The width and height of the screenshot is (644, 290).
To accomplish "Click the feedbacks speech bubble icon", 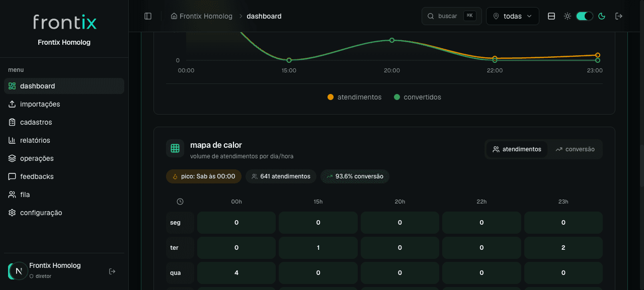I will (12, 176).
